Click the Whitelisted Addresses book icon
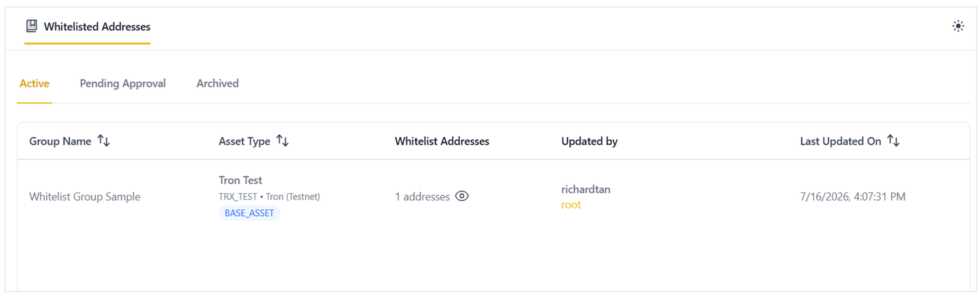 (x=31, y=27)
